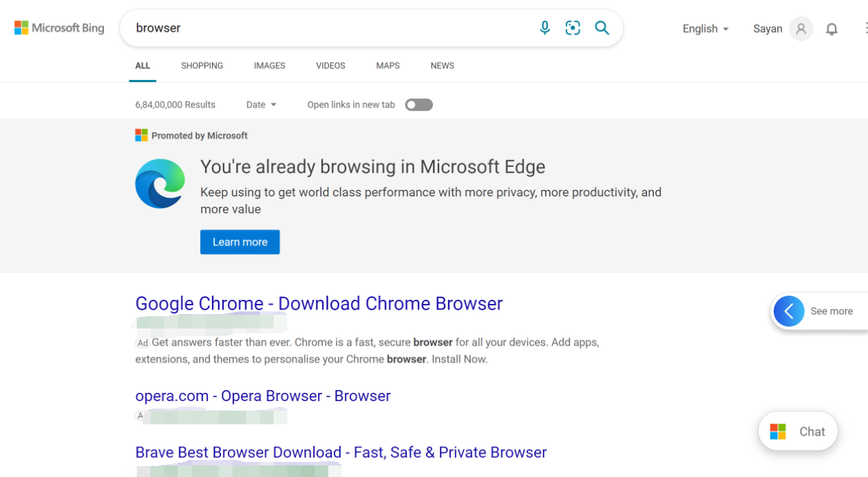Open the notifications bell icon

832,29
